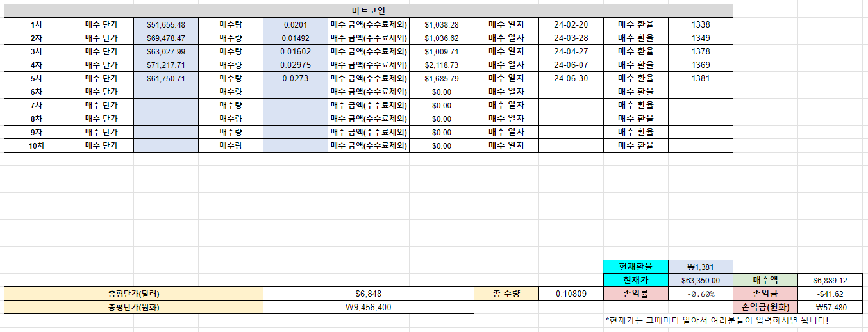
Task: Click average price value $6,848
Action: [x=369, y=294]
